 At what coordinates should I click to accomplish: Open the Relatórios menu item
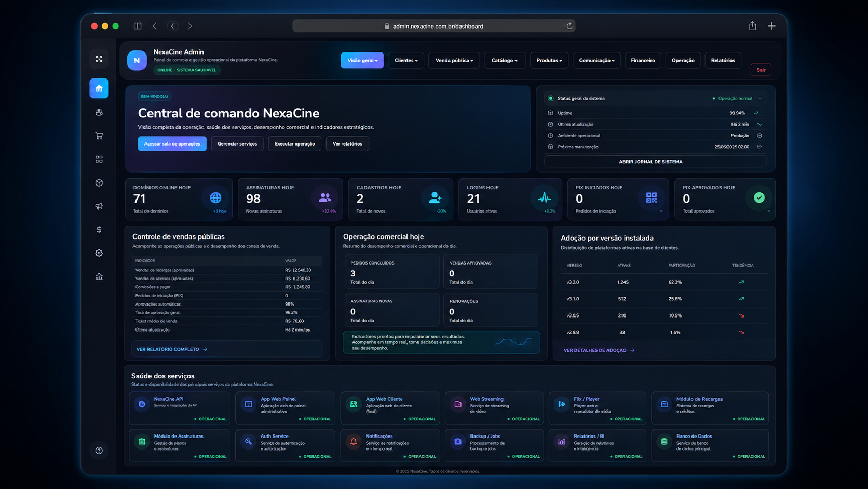coord(723,60)
